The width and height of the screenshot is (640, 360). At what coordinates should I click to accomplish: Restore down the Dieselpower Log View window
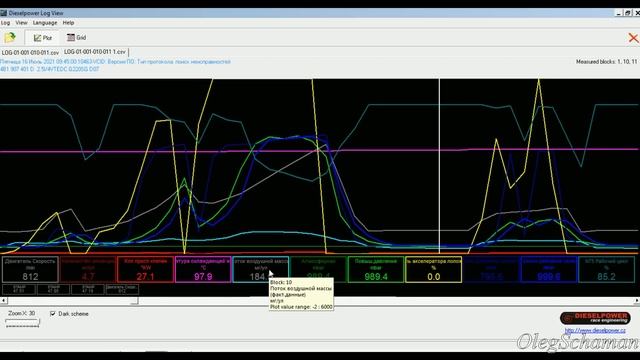[628, 13]
